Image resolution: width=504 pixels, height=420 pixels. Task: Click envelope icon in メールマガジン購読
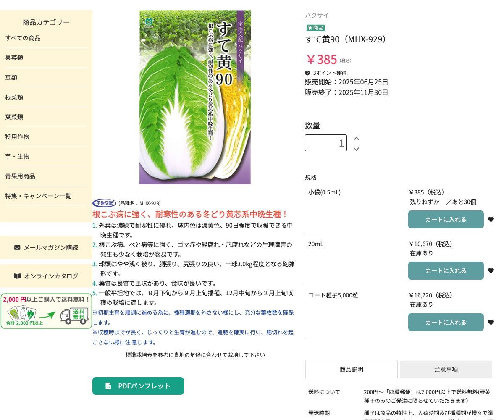click(x=17, y=247)
